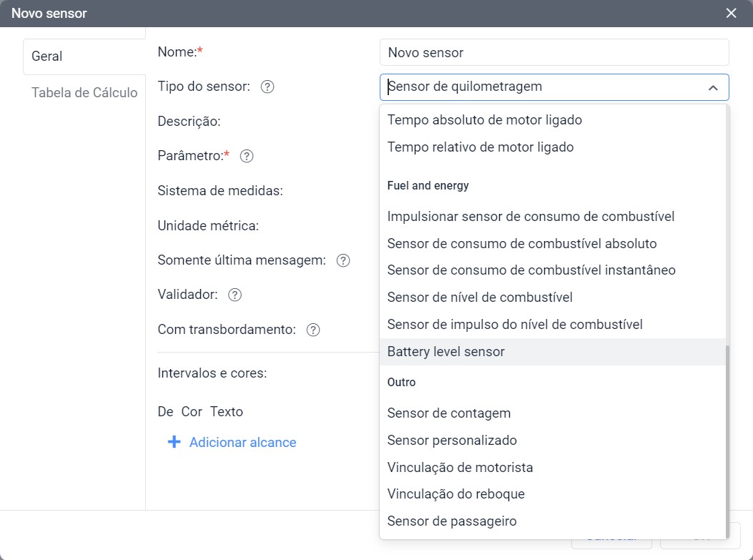753x560 pixels.
Task: Click help icon for Somente última mensagem
Action: click(x=343, y=261)
